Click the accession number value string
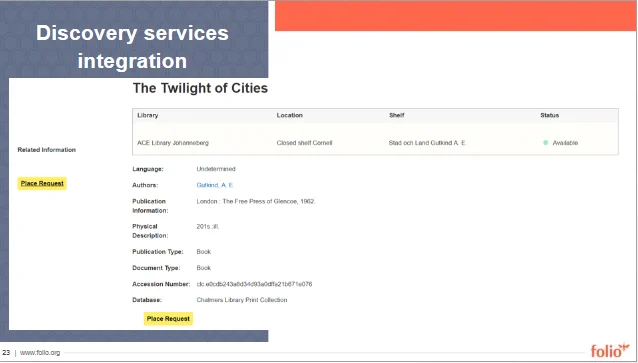The width and height of the screenshot is (638, 363). coord(254,284)
